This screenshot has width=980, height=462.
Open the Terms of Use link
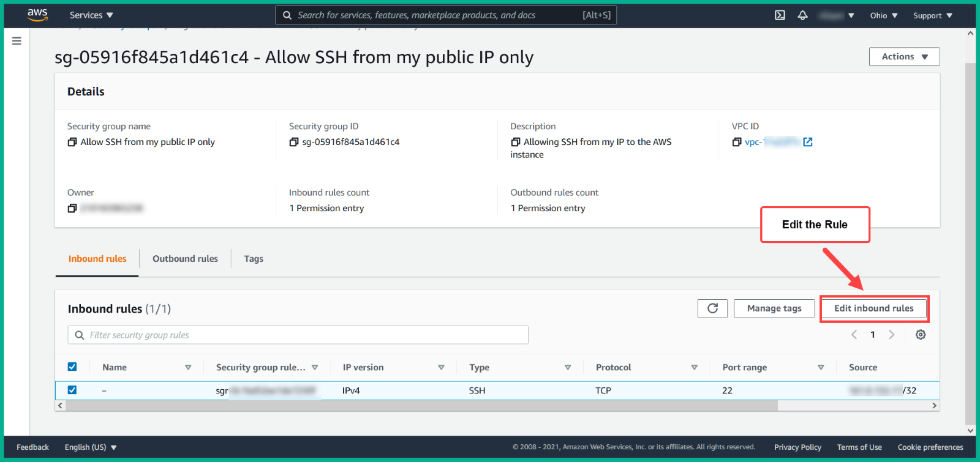[x=859, y=447]
